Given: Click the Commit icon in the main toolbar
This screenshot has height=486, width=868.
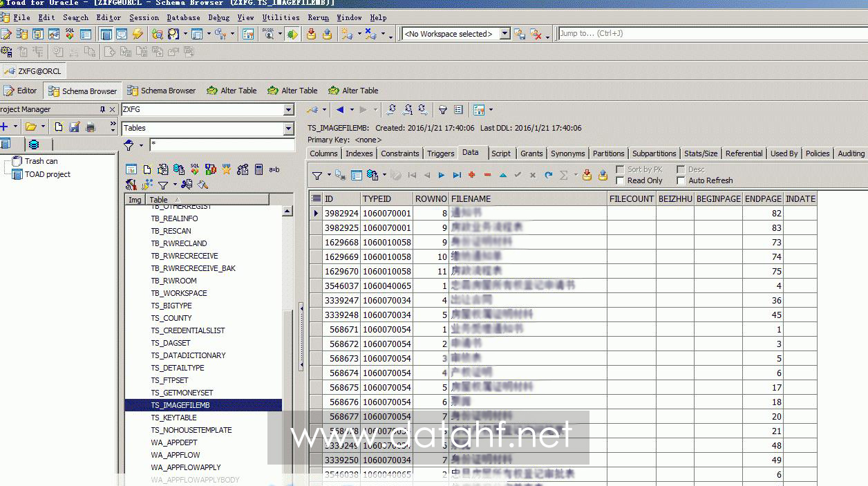Looking at the screenshot, I should tap(311, 34).
